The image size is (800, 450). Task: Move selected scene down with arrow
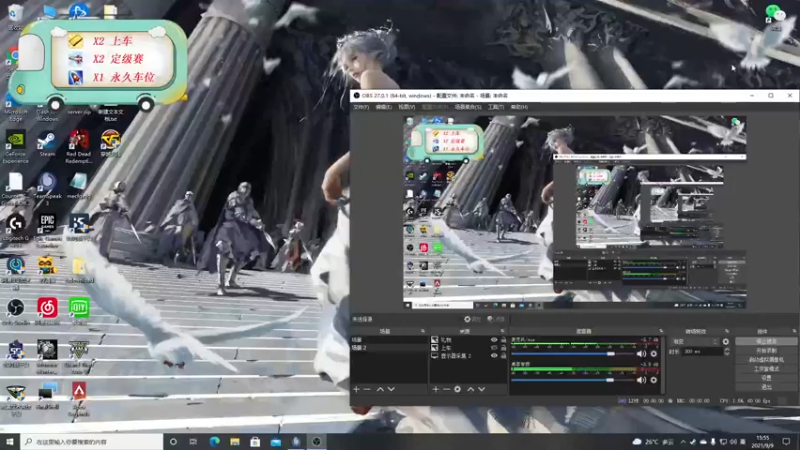click(391, 389)
